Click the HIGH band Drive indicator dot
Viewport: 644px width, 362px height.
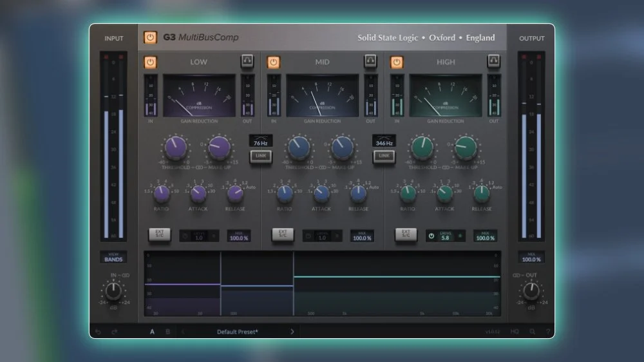click(x=460, y=236)
